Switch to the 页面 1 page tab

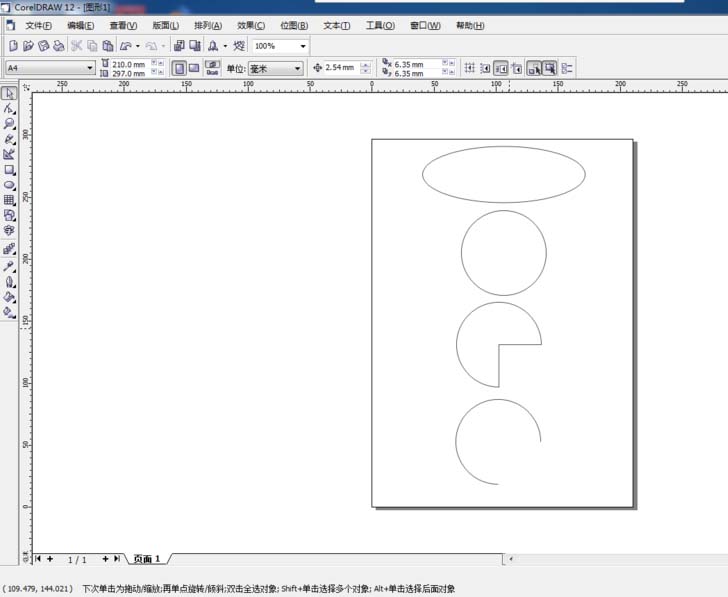147,559
